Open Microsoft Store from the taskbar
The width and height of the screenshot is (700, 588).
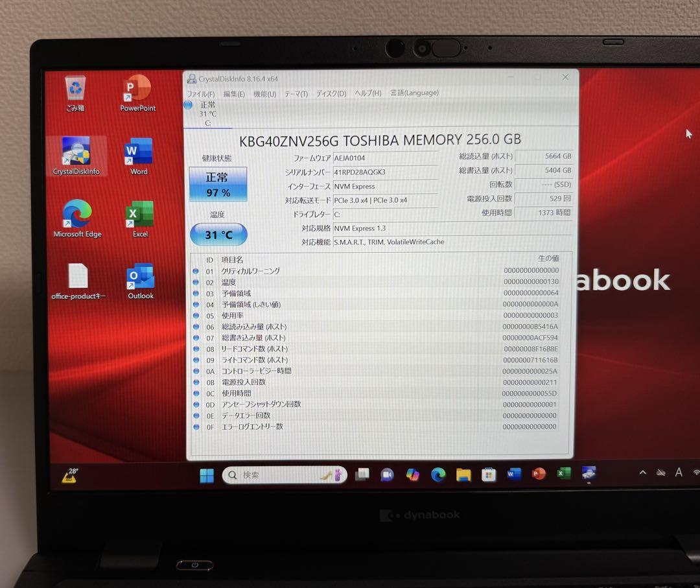click(489, 475)
